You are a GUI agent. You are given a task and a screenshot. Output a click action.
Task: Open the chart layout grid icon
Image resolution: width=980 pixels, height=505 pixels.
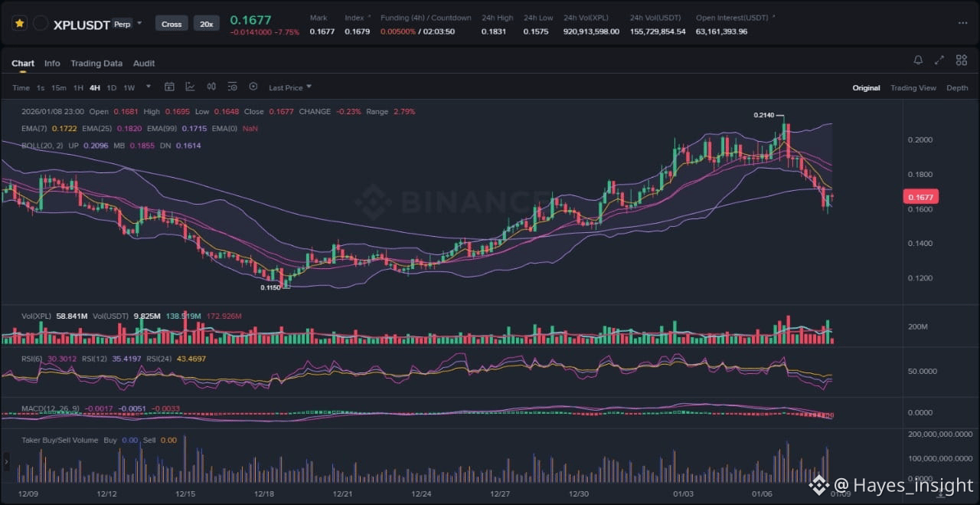click(x=962, y=60)
